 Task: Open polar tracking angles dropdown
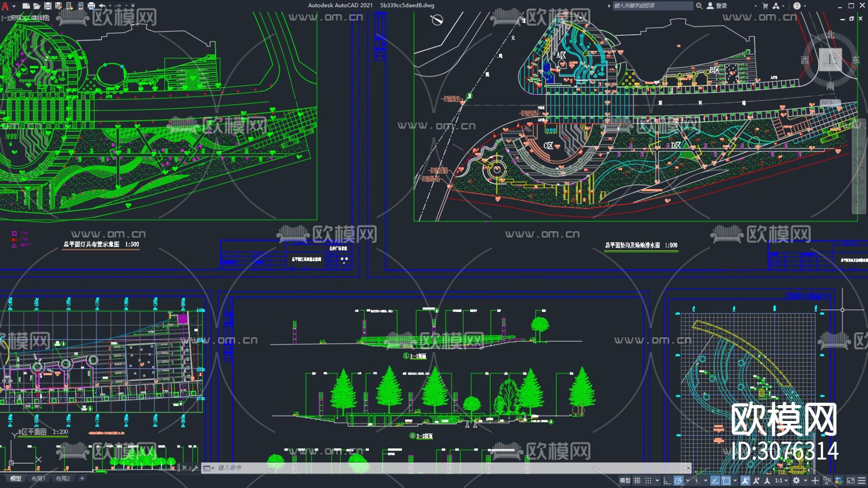pos(687,481)
